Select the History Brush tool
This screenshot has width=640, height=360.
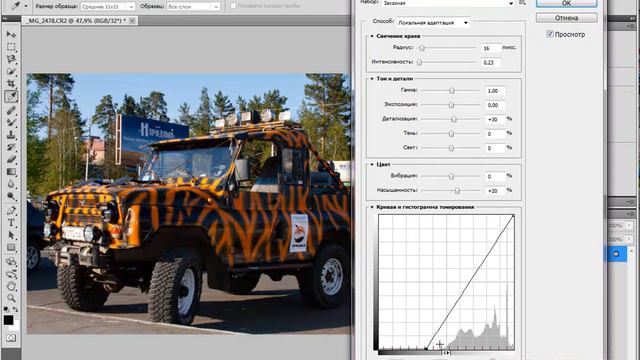[x=11, y=147]
